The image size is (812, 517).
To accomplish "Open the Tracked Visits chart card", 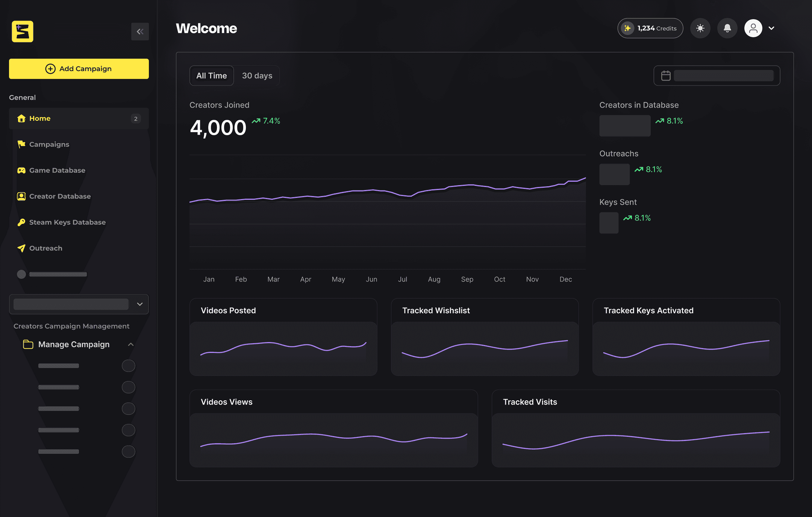I will point(636,429).
